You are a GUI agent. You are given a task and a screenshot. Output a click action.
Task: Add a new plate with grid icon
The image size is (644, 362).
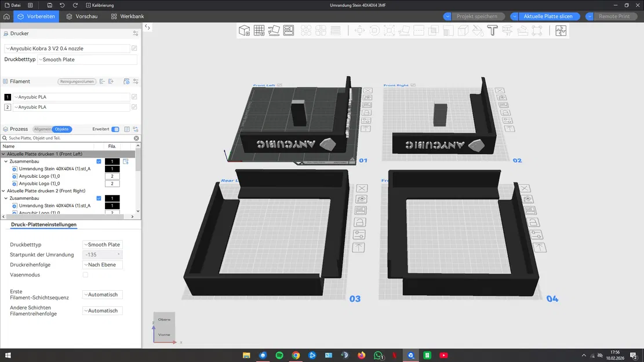(259, 30)
